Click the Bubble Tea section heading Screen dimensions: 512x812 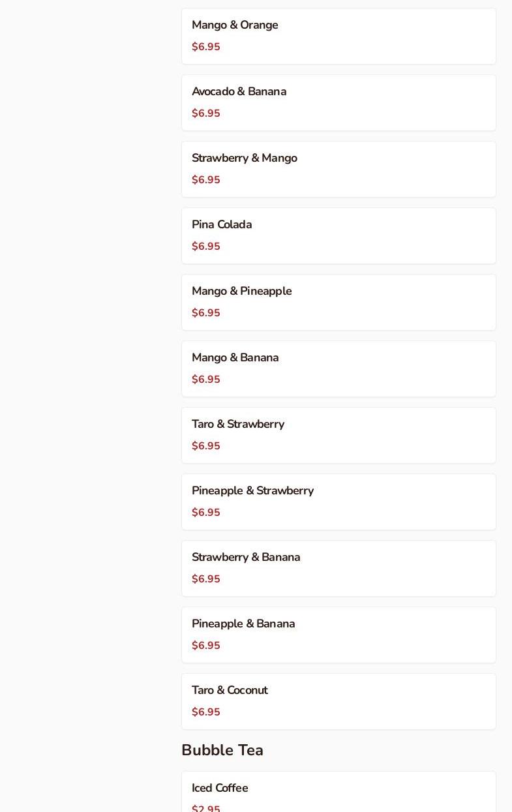coord(222,751)
